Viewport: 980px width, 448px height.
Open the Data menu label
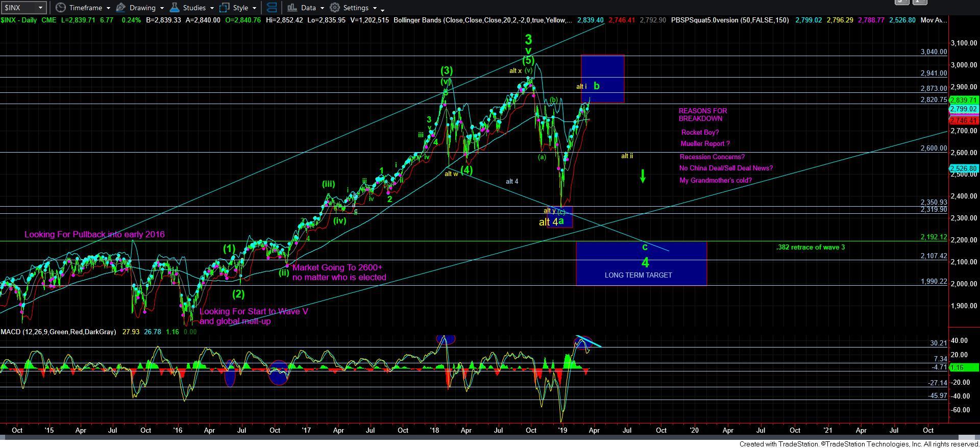pos(308,8)
